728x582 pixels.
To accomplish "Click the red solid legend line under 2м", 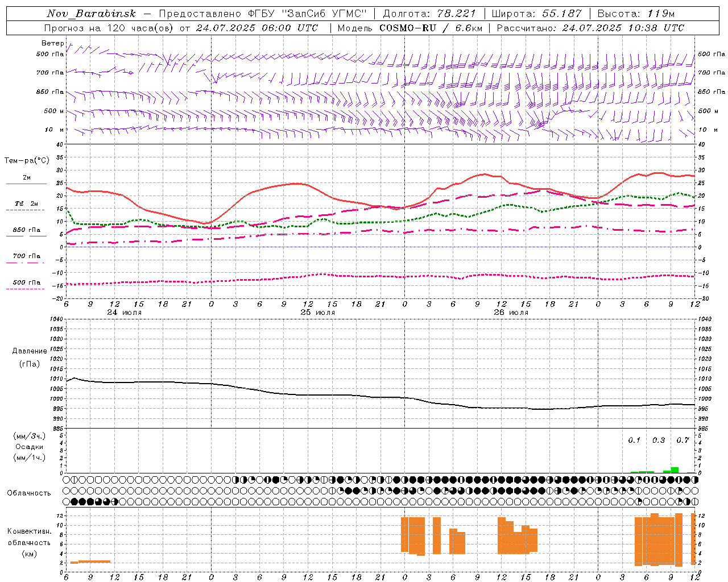I will click(x=26, y=184).
